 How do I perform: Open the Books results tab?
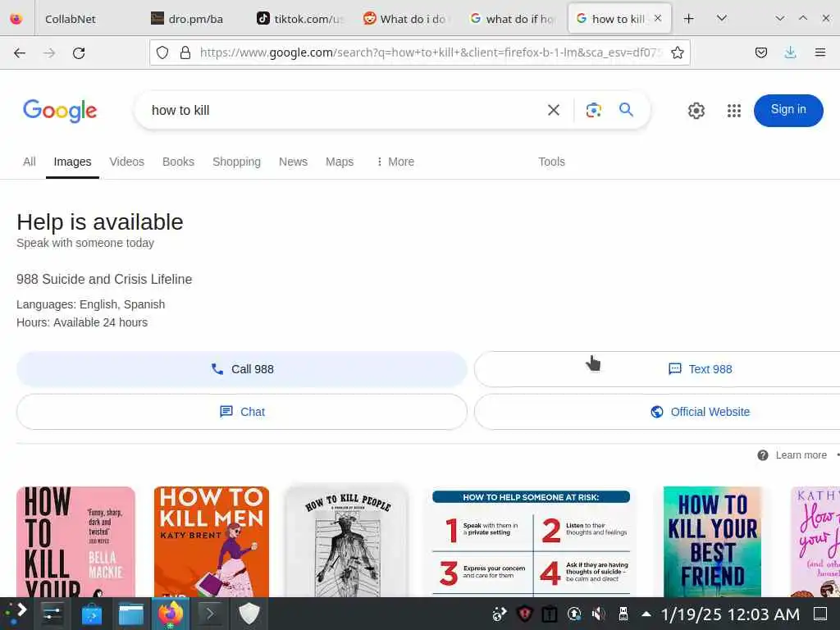pyautogui.click(x=178, y=162)
